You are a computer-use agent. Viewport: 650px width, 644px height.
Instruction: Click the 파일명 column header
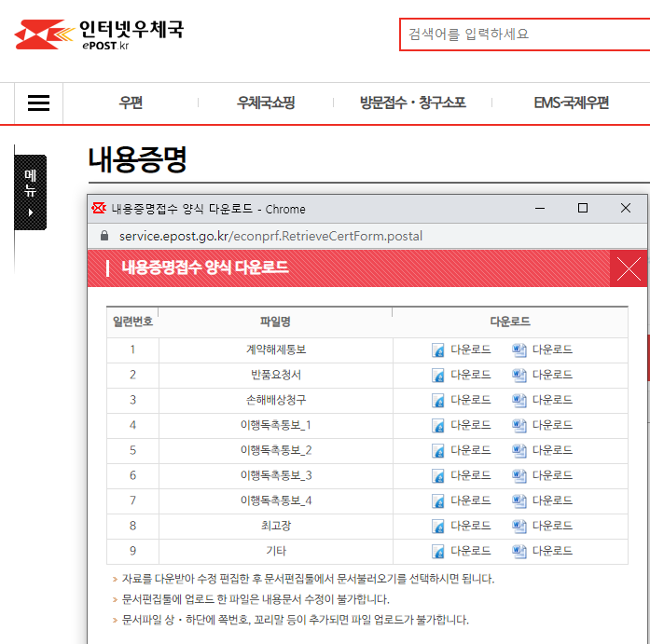pyautogui.click(x=275, y=322)
